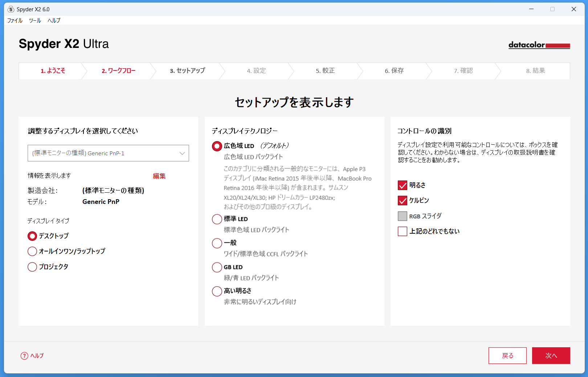Image resolution: width=588 pixels, height=377 pixels.
Task: Click the 編集 link
Action: pos(159,176)
